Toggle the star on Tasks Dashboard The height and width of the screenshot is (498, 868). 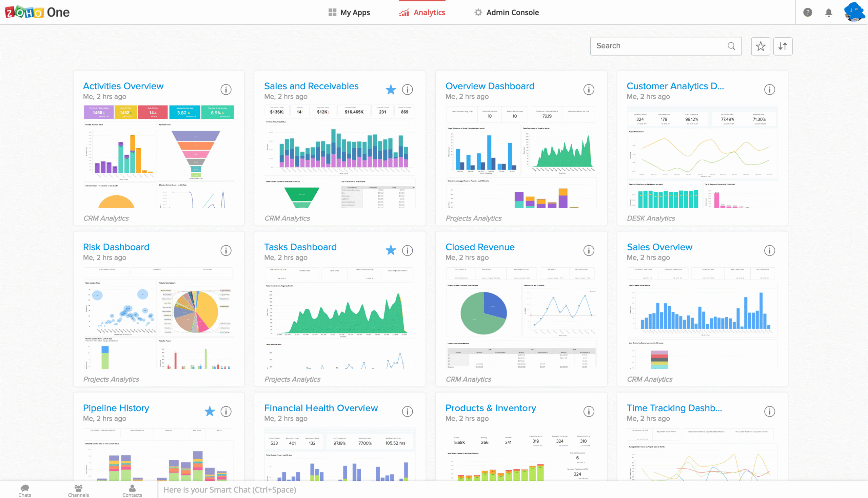[x=391, y=250]
